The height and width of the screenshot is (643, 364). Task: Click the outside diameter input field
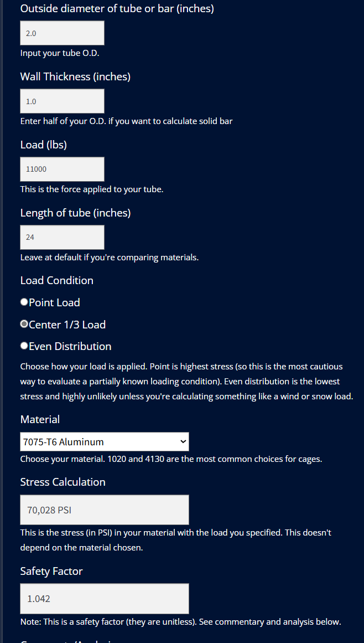(x=62, y=33)
